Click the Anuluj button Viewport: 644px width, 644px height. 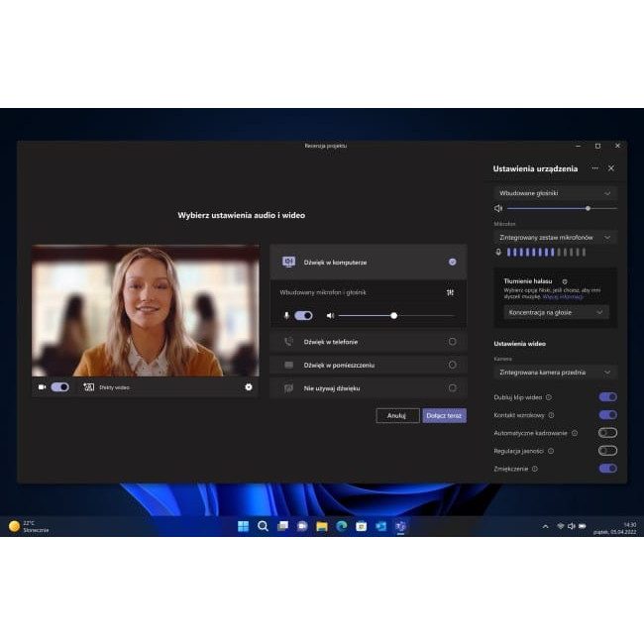(x=397, y=416)
